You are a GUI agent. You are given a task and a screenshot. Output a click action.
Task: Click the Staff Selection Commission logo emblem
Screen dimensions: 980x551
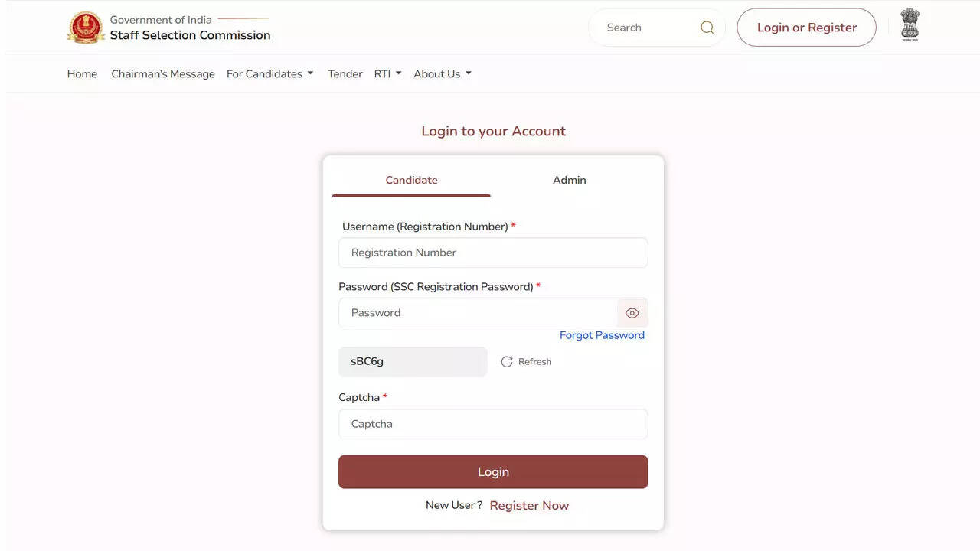click(86, 28)
